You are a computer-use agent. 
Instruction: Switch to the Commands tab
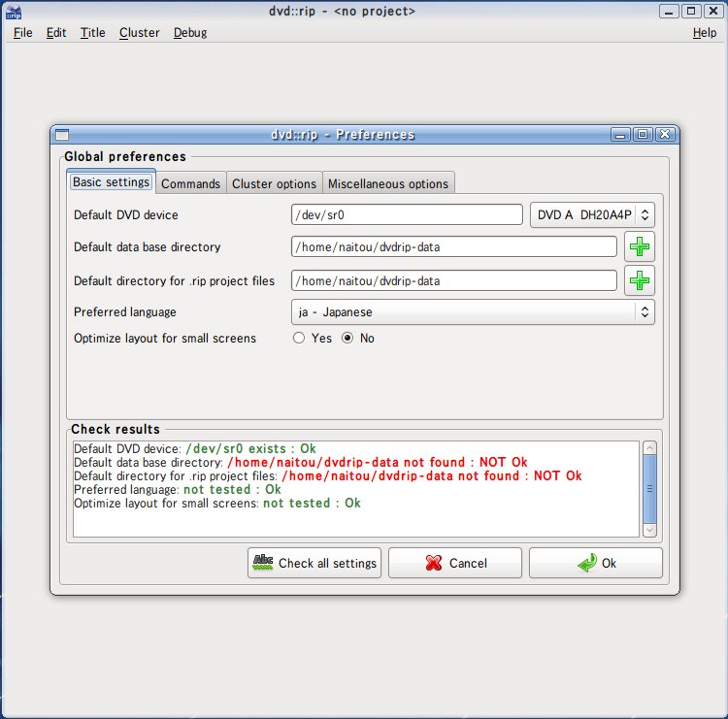click(x=190, y=183)
